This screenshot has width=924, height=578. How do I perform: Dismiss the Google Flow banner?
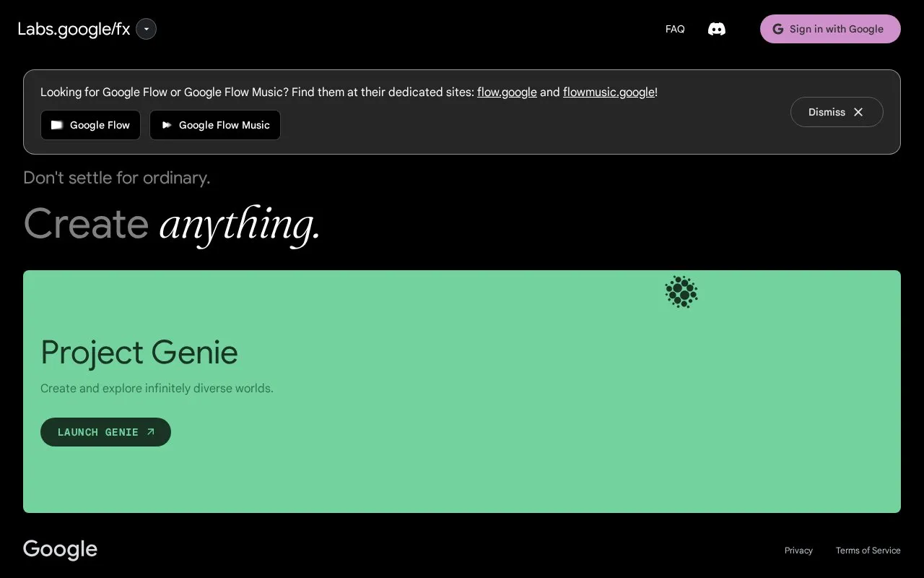tap(837, 112)
